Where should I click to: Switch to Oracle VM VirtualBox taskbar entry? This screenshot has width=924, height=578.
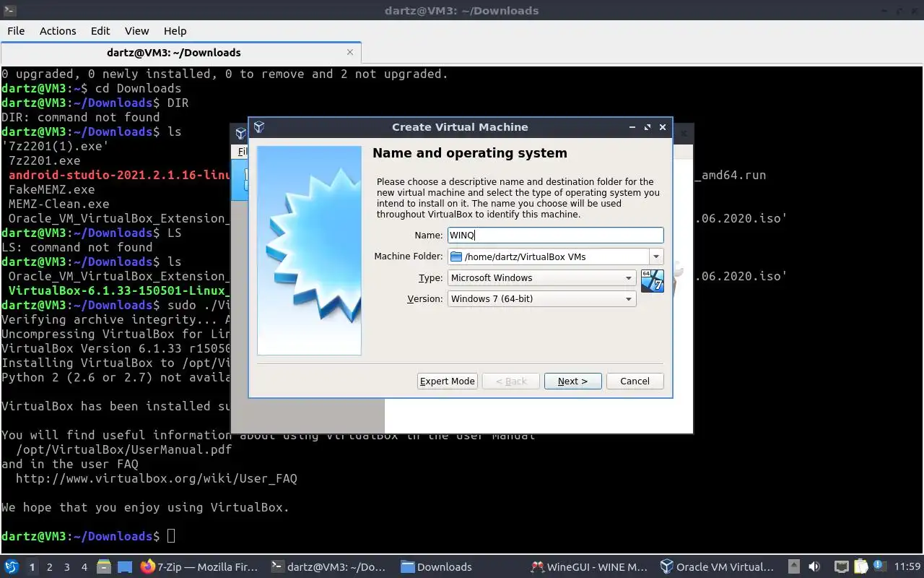[x=718, y=566]
